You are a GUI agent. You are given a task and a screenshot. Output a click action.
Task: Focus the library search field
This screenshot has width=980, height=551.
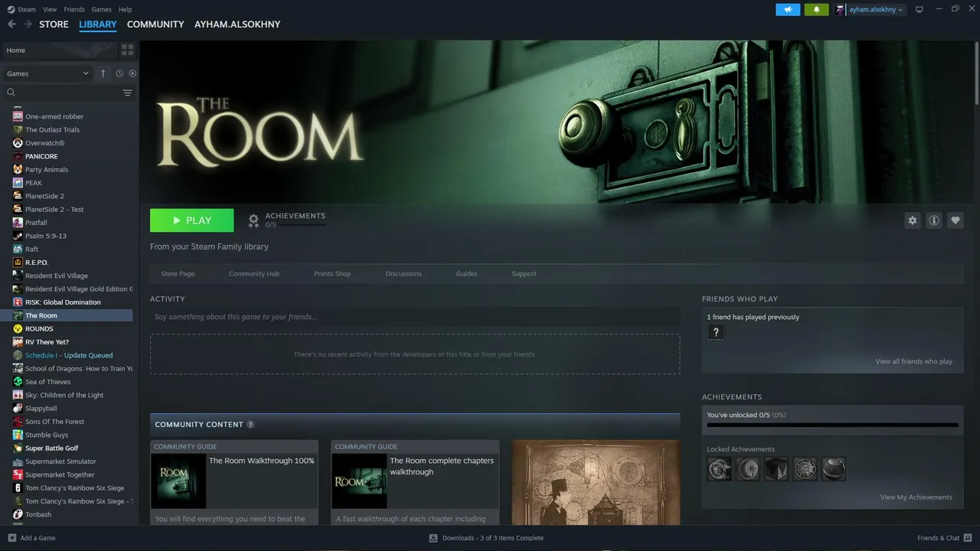point(69,93)
